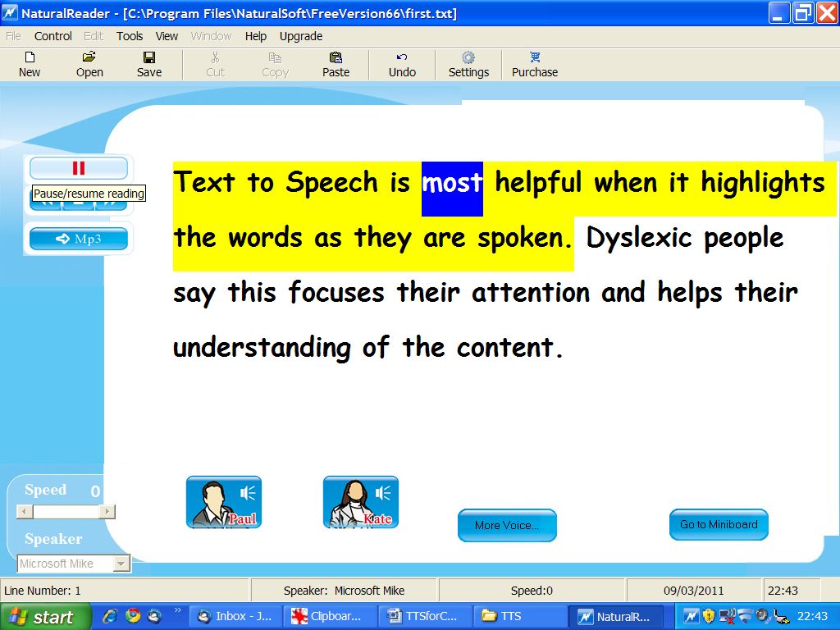Open a file with the Open icon

89,64
